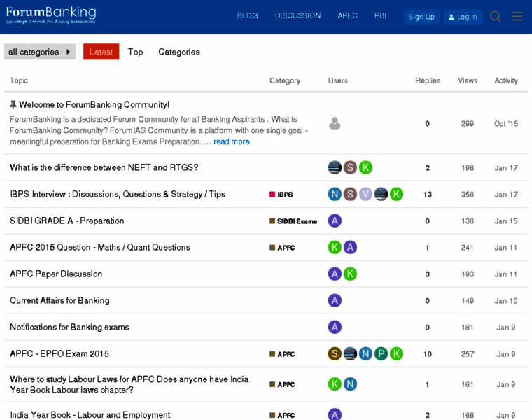Switch to the Categories tab
532x420 pixels.
179,52
